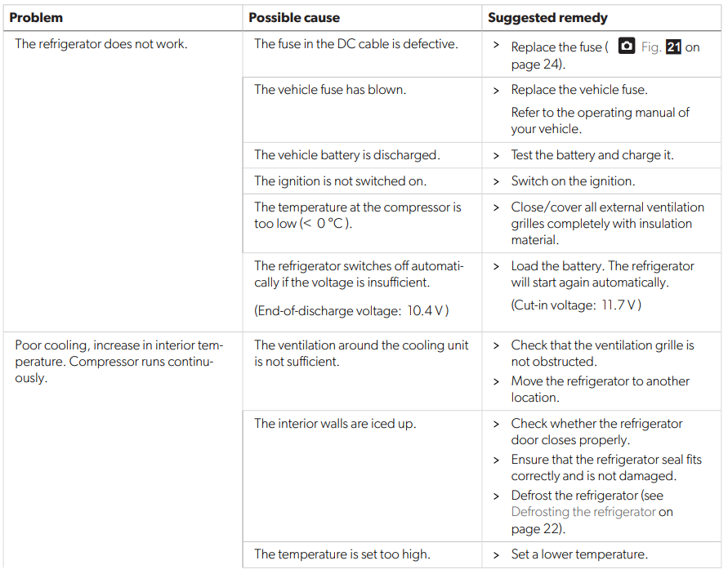Click the Cut-in voltage 11.7 V text
Image resolution: width=728 pixels, height=574 pixels.
point(576,305)
